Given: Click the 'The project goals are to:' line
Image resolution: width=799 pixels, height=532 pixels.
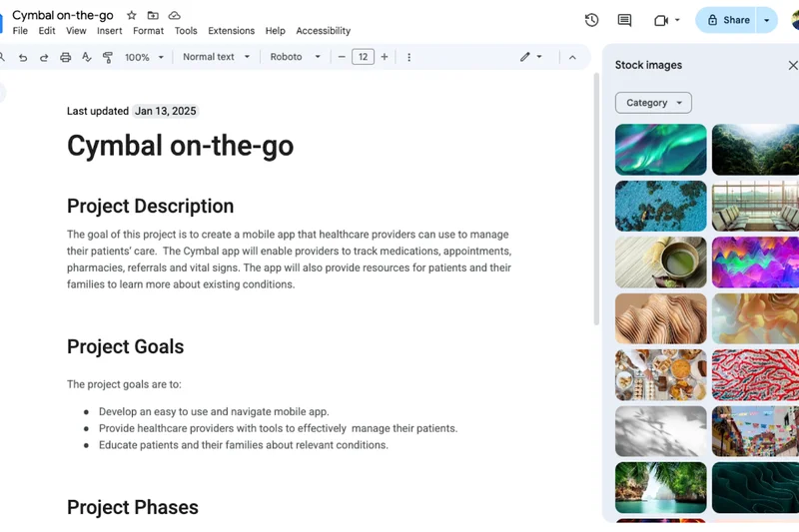Looking at the screenshot, I should [124, 384].
